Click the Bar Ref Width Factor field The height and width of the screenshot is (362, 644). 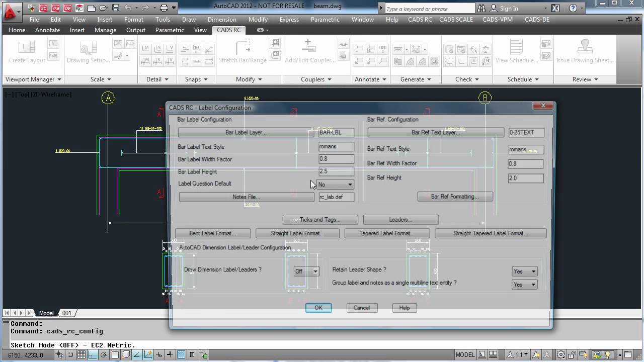[526, 164]
